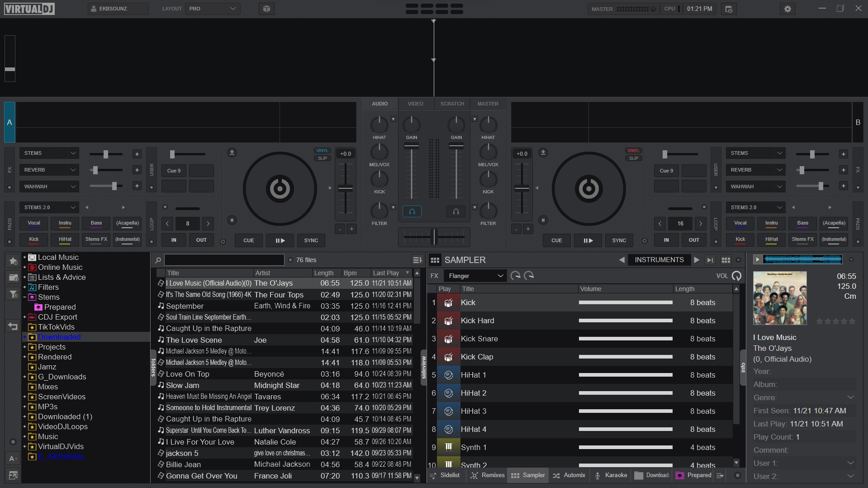
Task: Open the Flanger FX dropdown in the Sampler
Action: click(474, 275)
